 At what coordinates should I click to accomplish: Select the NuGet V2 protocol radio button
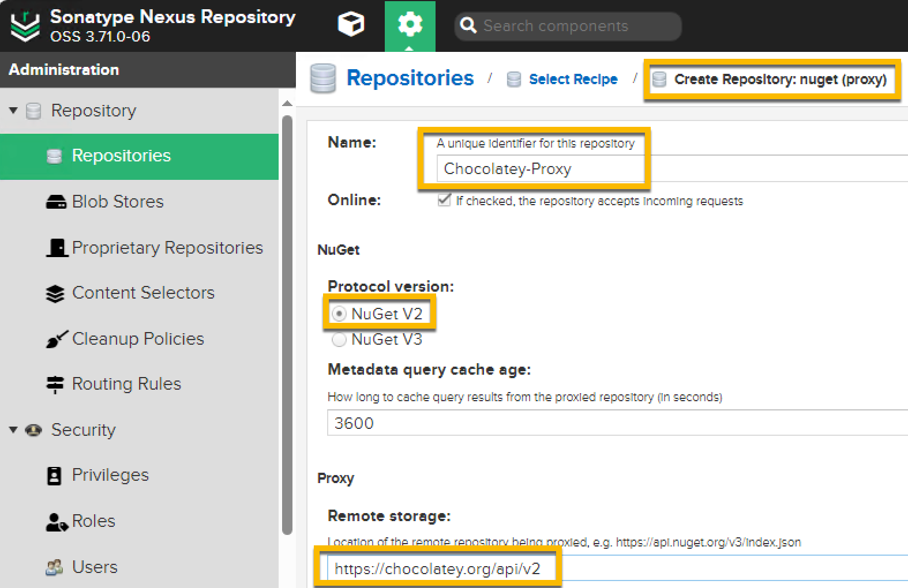coord(339,314)
